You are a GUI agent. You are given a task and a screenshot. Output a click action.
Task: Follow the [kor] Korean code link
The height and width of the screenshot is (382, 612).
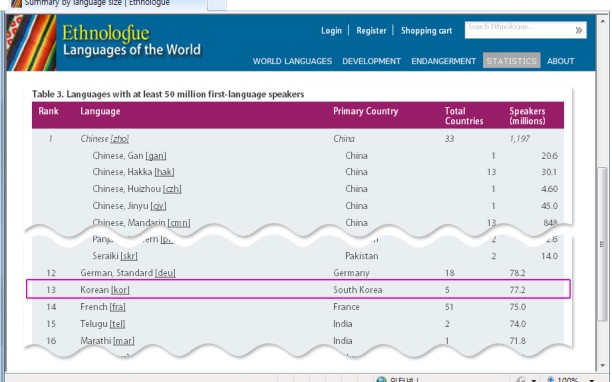pos(120,290)
